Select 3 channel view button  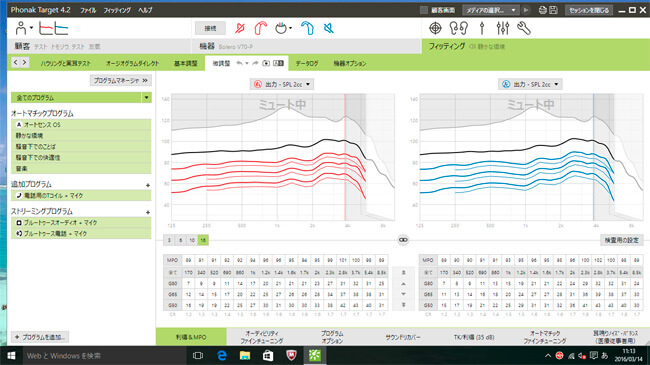pyautogui.click(x=169, y=240)
